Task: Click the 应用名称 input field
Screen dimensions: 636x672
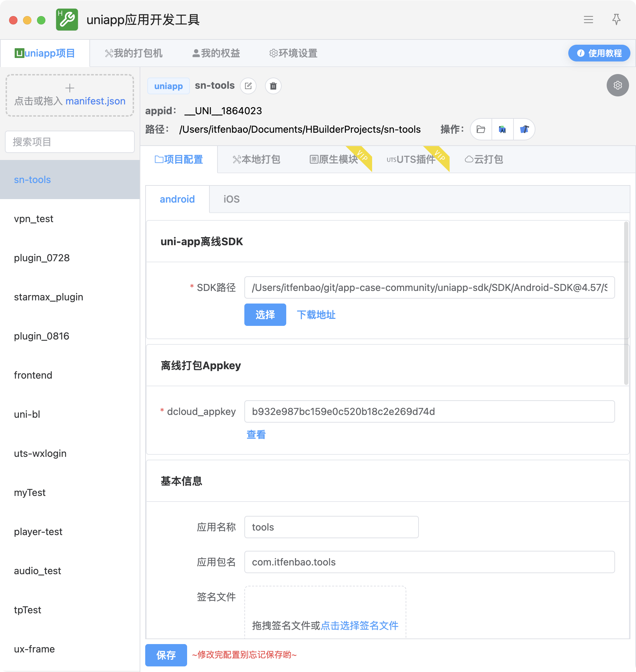Action: (331, 527)
